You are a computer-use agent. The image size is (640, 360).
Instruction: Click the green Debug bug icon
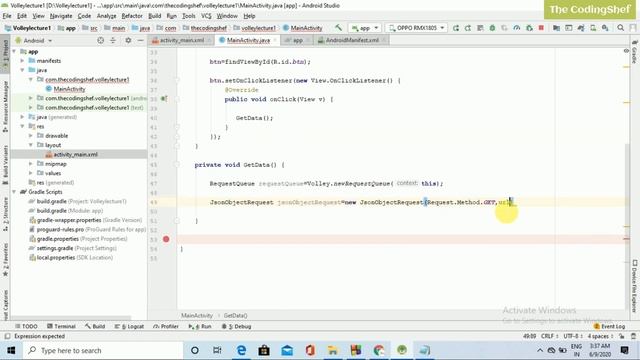(492, 28)
